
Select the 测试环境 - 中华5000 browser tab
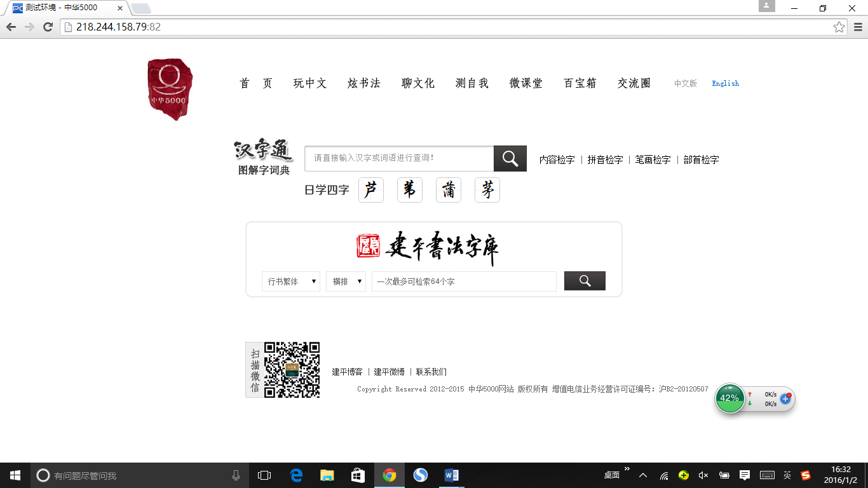tap(66, 8)
